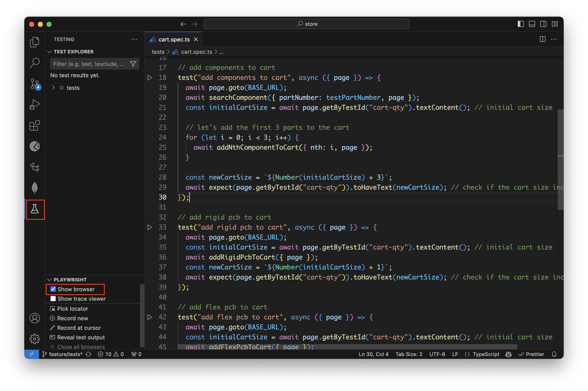Image resolution: width=588 pixels, height=391 pixels.
Task: Open editor more actions ellipsis
Action: point(554,39)
